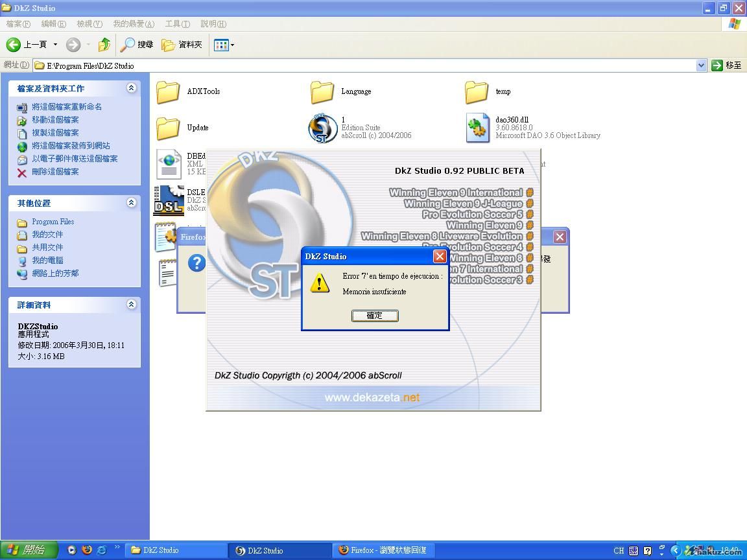Select the temp folder icon
This screenshot has width=747, height=560.
pyautogui.click(x=477, y=92)
